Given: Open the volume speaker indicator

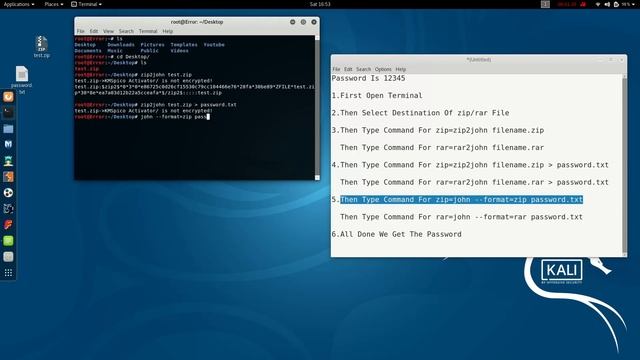Looking at the screenshot, I should point(607,4).
